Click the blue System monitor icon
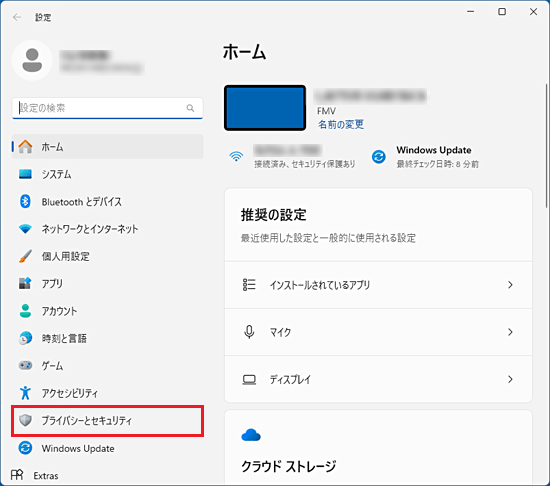Screen dimensions: 550x486 tap(25, 174)
